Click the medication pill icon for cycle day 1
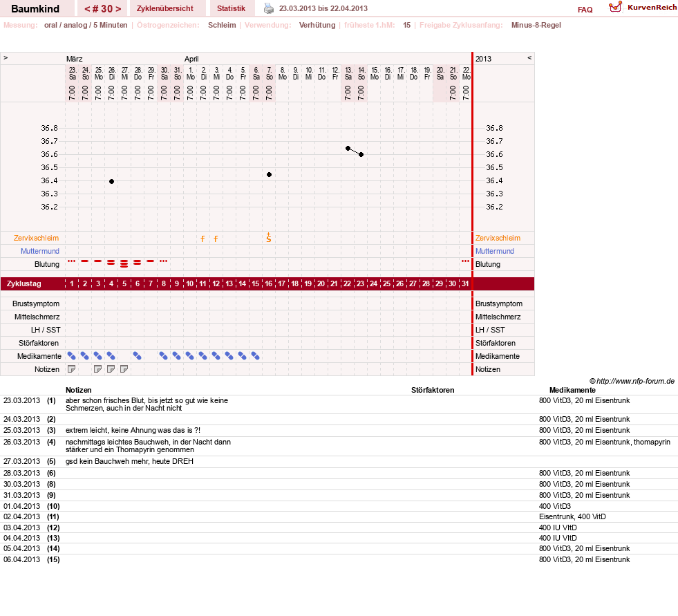The width and height of the screenshot is (678, 616). [72, 356]
